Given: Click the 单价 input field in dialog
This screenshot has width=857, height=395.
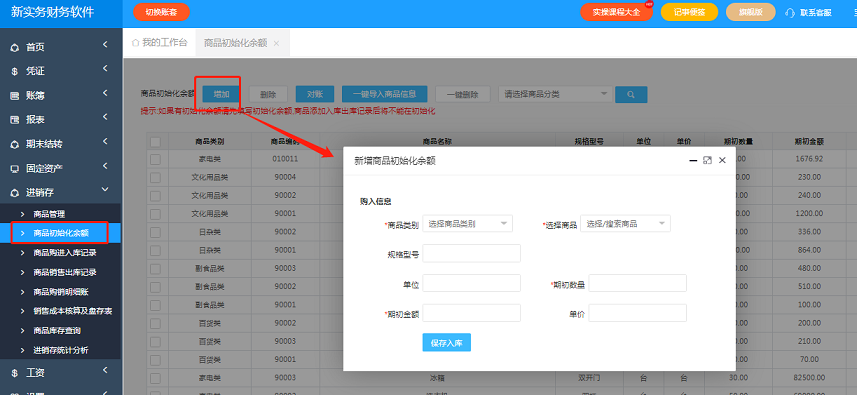Looking at the screenshot, I should [x=637, y=313].
